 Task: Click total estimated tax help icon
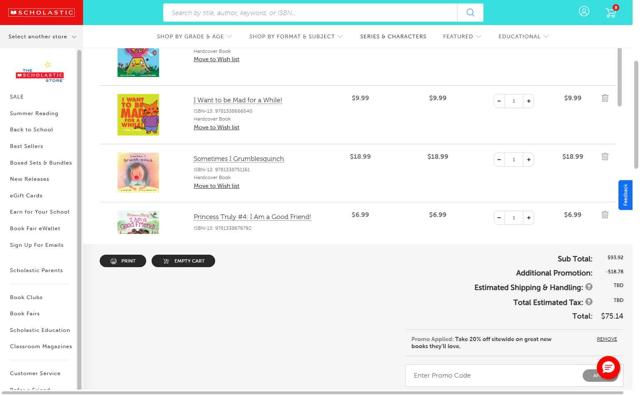[589, 302]
